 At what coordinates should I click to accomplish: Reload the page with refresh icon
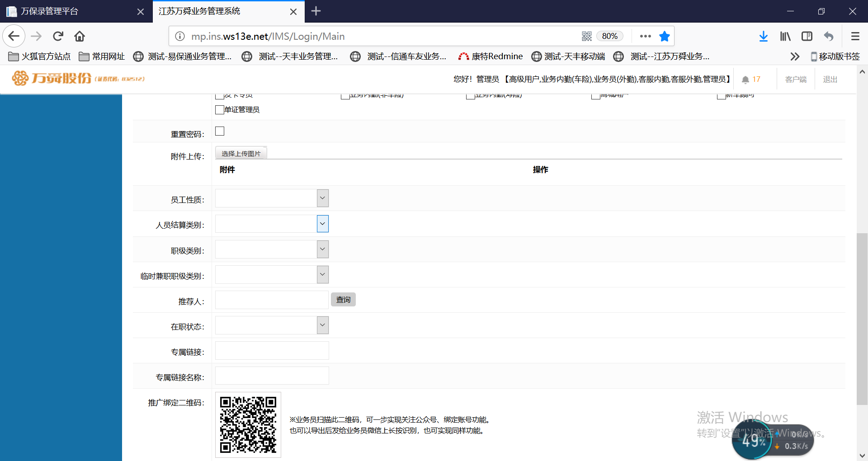point(58,36)
